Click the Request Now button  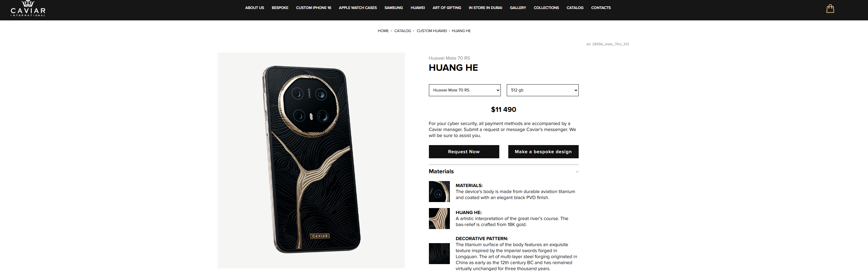pyautogui.click(x=464, y=152)
